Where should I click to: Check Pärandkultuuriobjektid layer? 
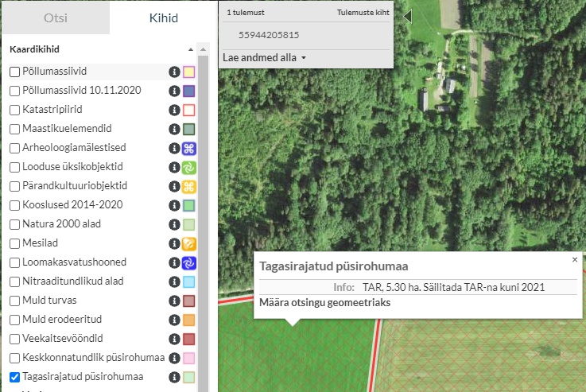(14, 186)
